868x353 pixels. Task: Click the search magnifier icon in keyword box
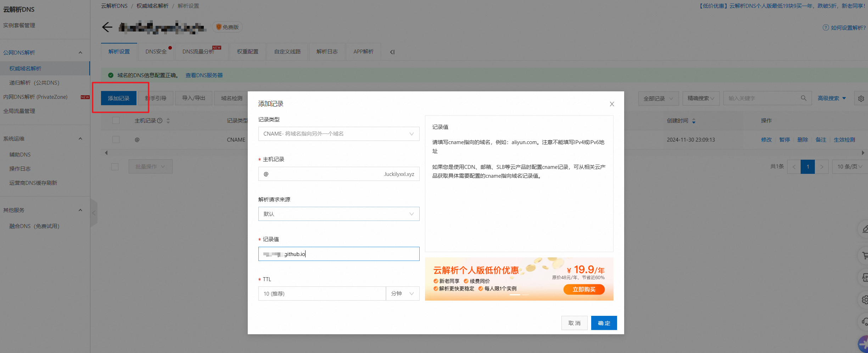pos(803,98)
